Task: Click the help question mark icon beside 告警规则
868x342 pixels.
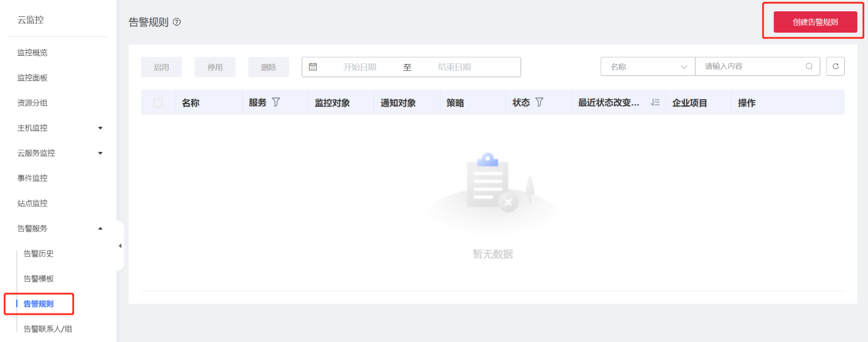Action: pos(177,22)
